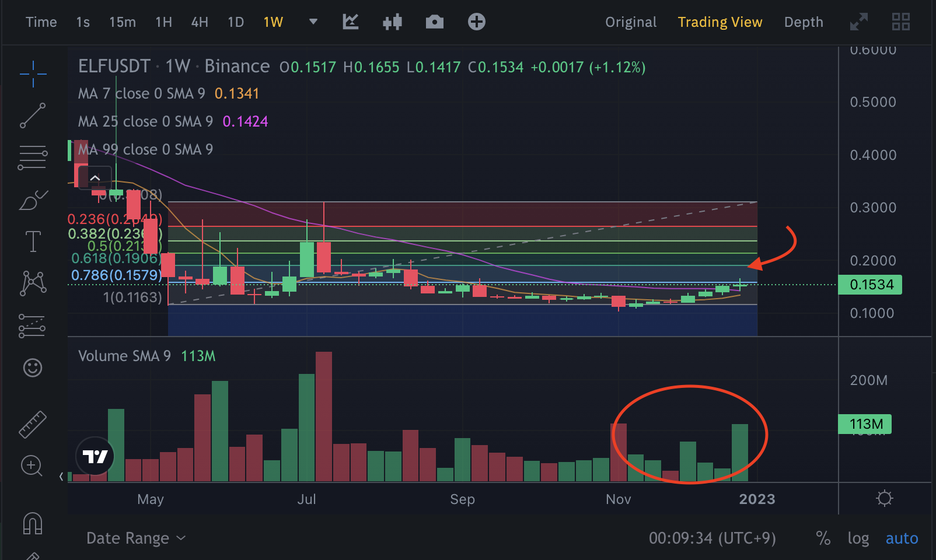Select the Volume SMA 9 legend
936x560 pixels.
pos(147,356)
